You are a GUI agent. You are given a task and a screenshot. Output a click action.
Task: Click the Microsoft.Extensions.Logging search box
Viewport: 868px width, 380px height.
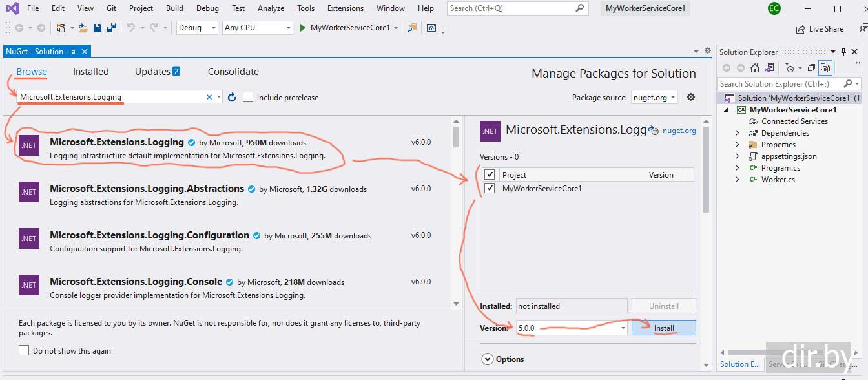(110, 97)
